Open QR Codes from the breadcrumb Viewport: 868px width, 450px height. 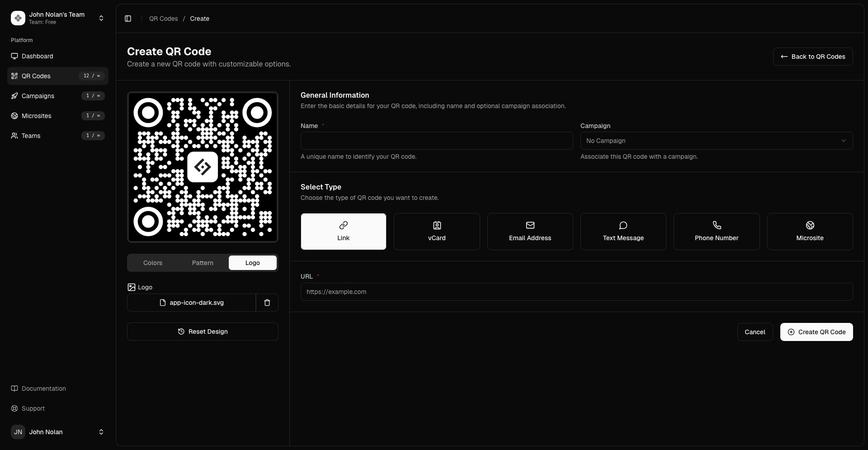click(x=163, y=19)
